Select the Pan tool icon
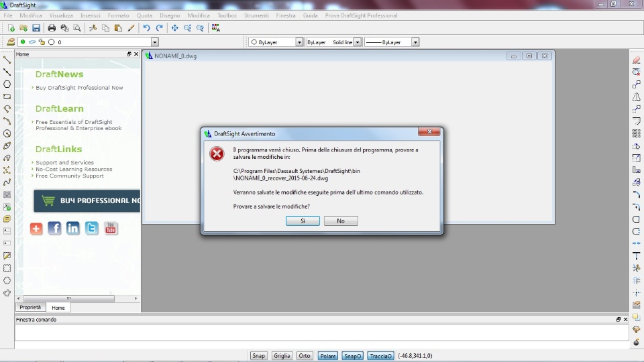The height and width of the screenshot is (362, 644). pos(175,28)
